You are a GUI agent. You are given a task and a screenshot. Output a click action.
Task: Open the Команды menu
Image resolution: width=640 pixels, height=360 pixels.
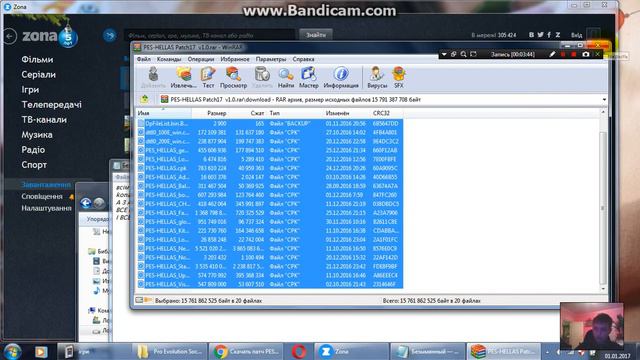tap(169, 59)
